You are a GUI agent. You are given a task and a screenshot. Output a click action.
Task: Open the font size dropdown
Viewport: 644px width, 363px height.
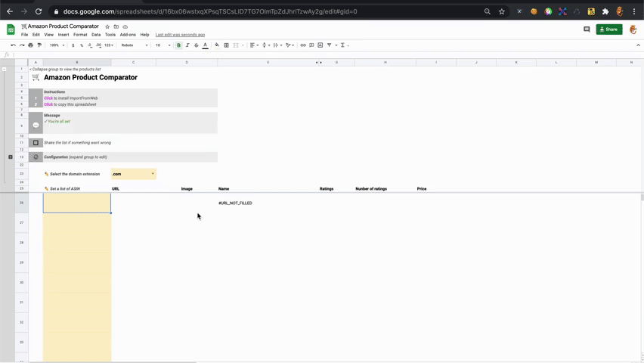pyautogui.click(x=163, y=45)
